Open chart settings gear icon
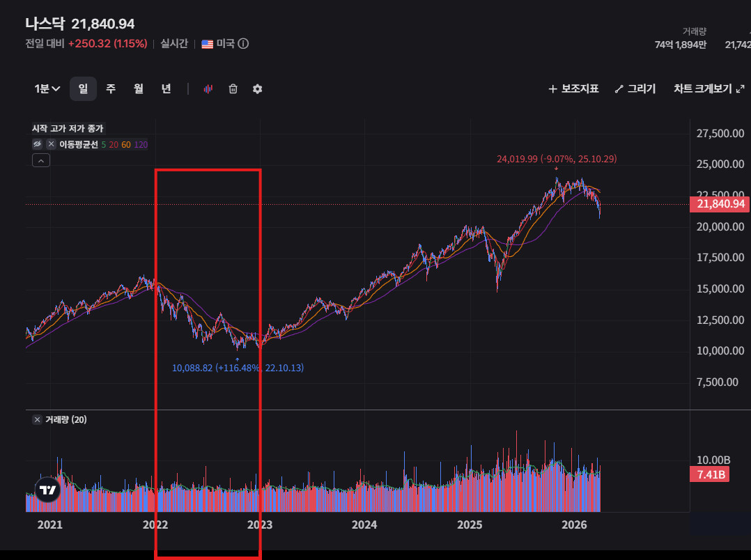This screenshot has width=751, height=560. tap(258, 89)
